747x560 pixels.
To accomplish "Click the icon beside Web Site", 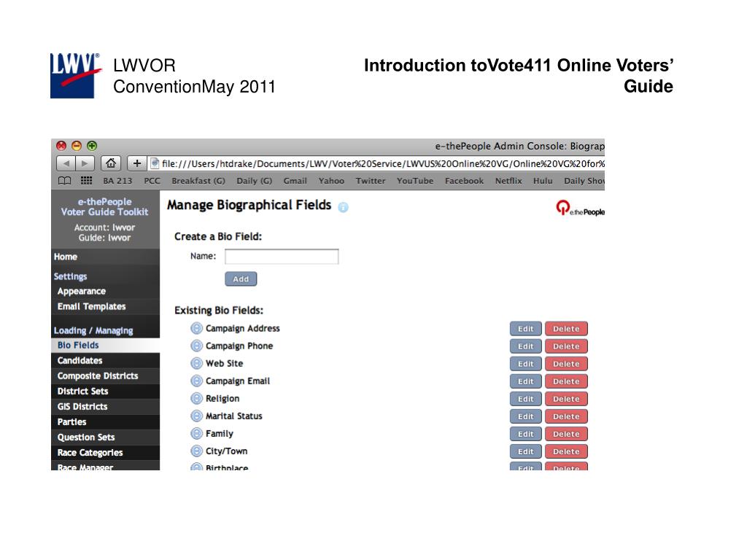I will click(196, 363).
